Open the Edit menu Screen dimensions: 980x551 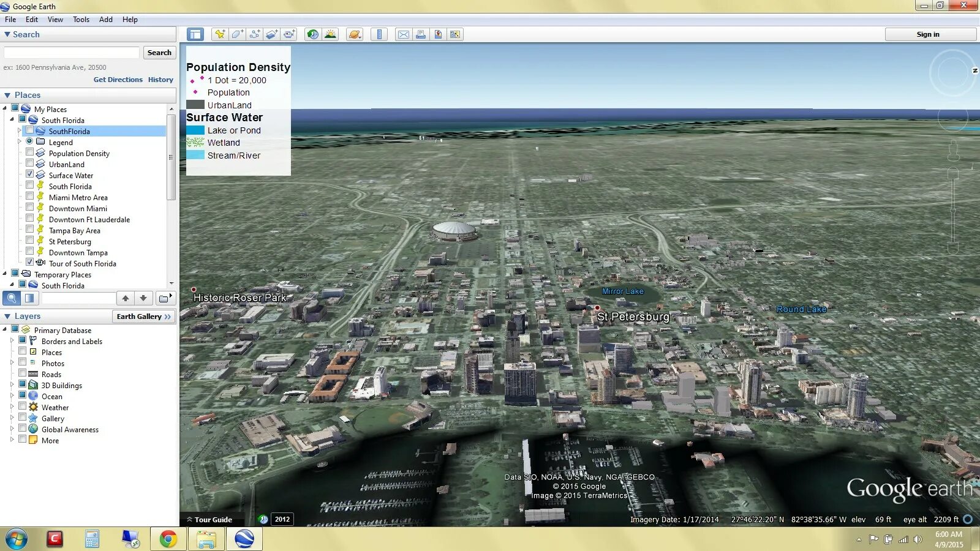(32, 20)
